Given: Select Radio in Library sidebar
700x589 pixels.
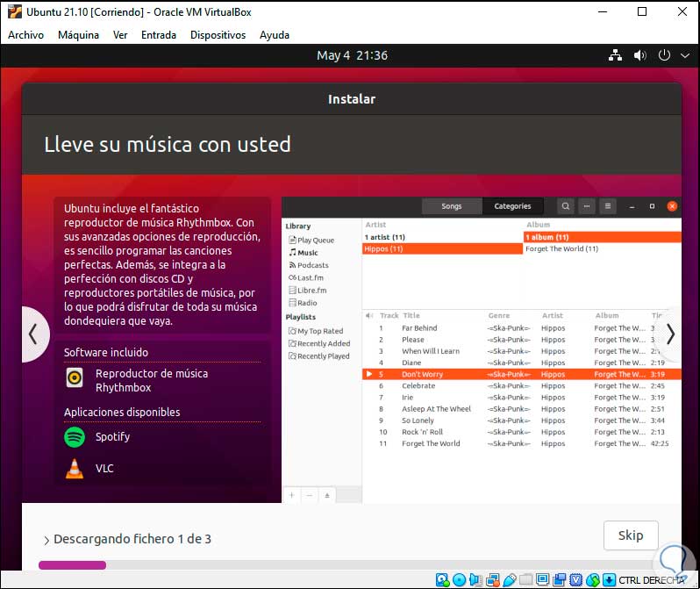Looking at the screenshot, I should tap(303, 303).
